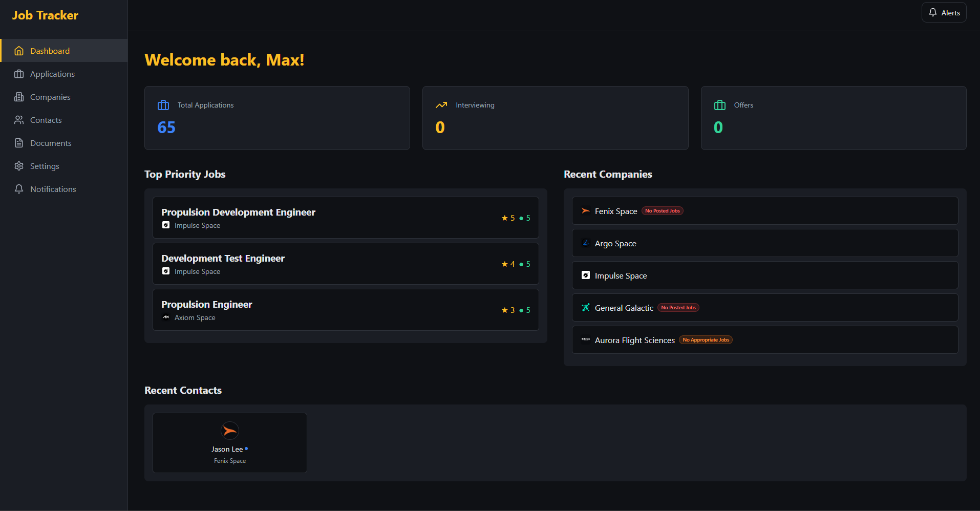Open Settings with the gear icon
980x511 pixels.
[19, 166]
